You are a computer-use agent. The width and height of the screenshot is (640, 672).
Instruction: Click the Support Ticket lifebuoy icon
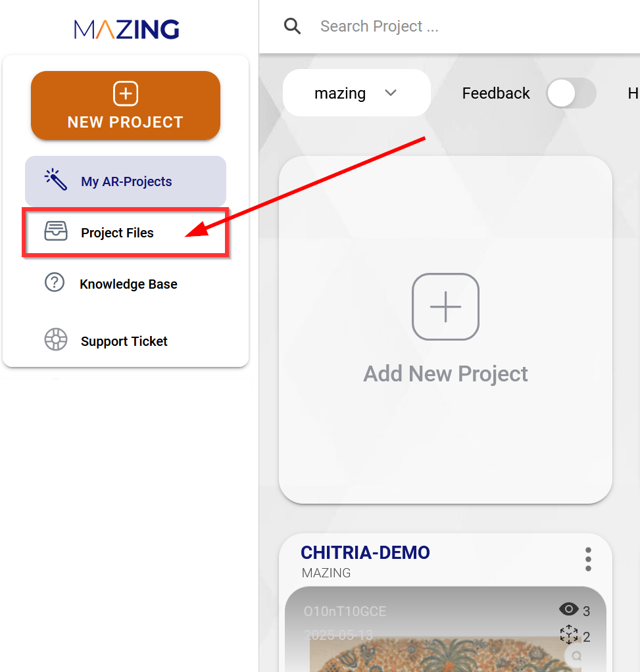56,339
